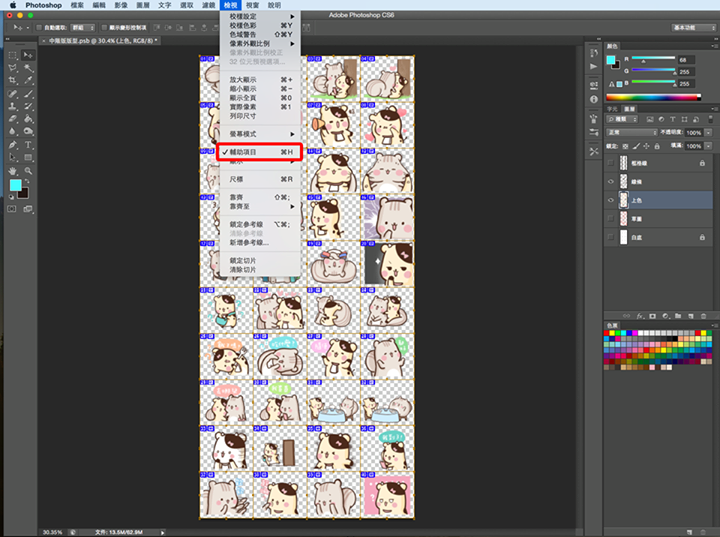Select the Paint Bucket tool
Image resolution: width=720 pixels, height=537 pixels.
(28, 119)
